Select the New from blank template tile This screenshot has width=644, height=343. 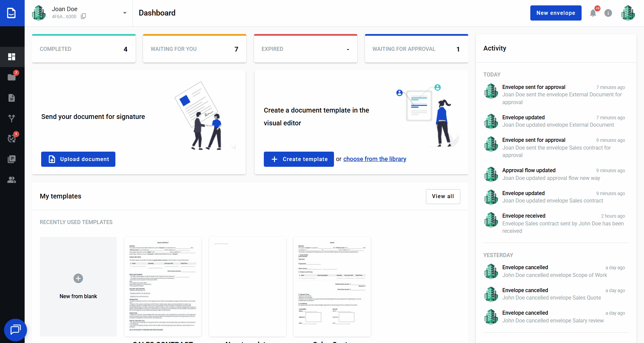(78, 286)
